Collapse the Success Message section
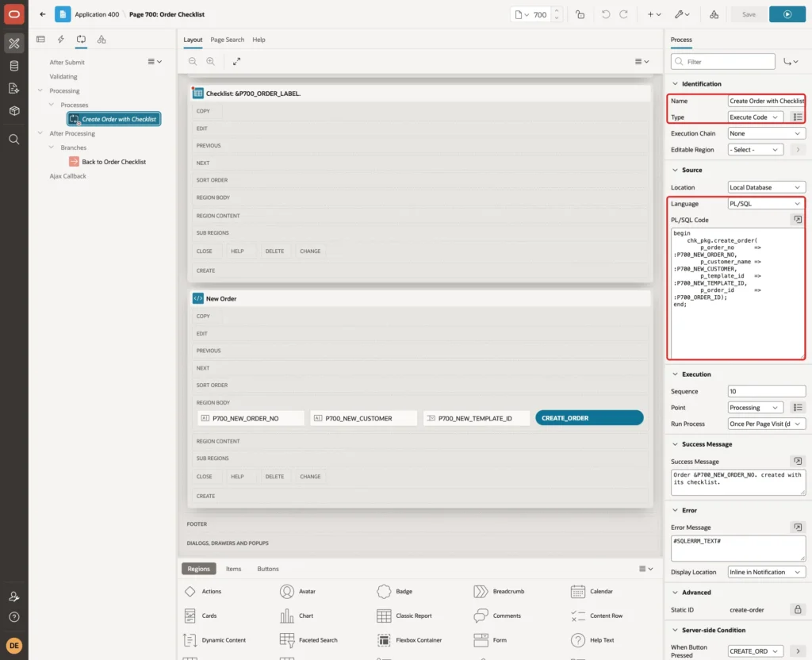Image resolution: width=812 pixels, height=660 pixels. (675, 444)
